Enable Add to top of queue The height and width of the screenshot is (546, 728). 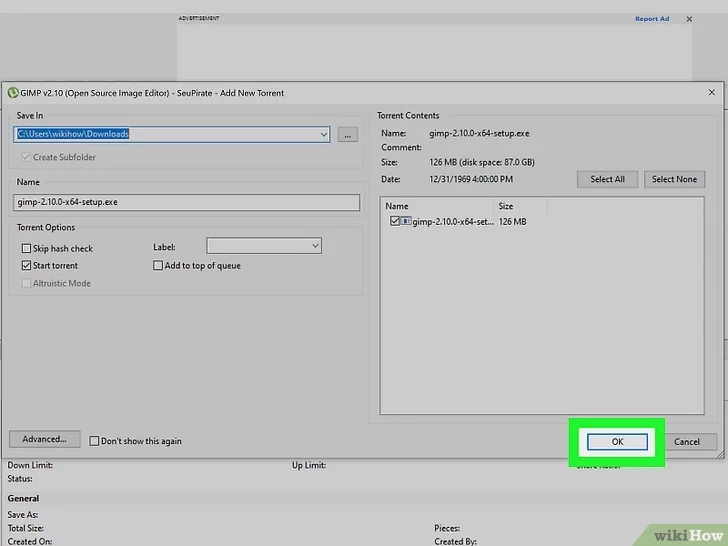coord(158,265)
